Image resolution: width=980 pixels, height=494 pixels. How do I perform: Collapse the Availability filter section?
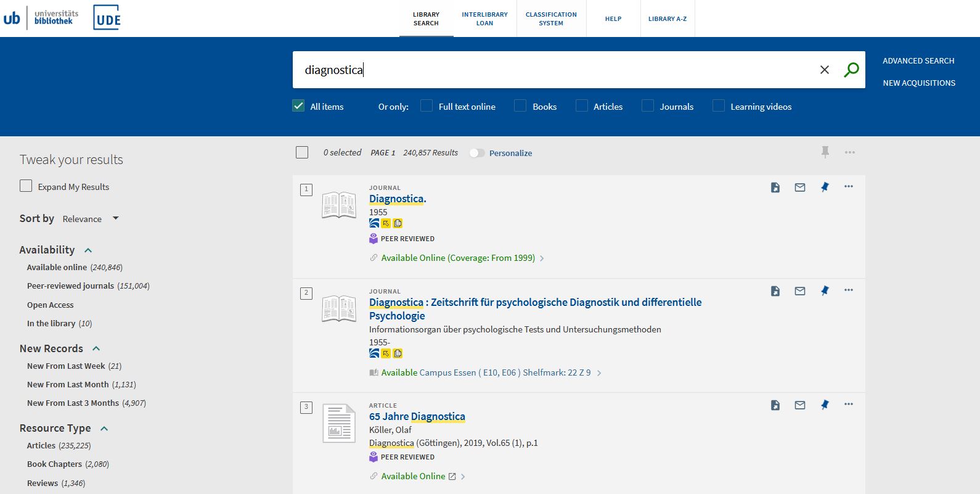pos(88,250)
